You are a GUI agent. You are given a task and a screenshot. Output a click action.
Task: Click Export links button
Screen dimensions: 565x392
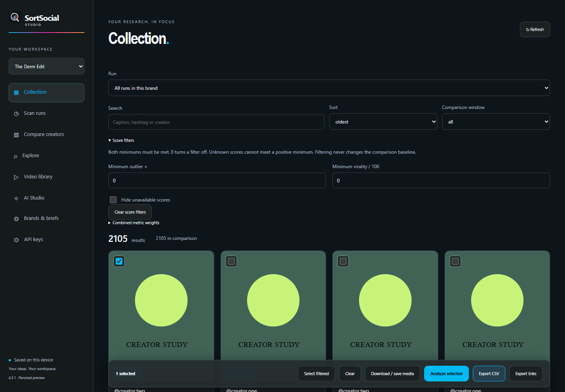point(526,374)
